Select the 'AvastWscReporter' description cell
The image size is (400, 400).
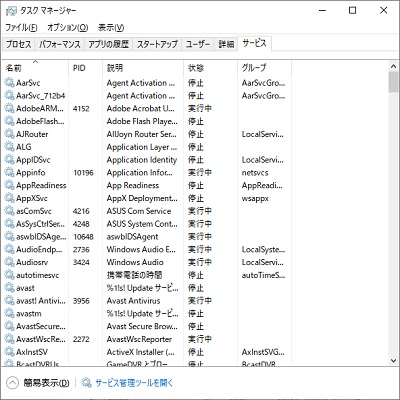pyautogui.click(x=139, y=339)
